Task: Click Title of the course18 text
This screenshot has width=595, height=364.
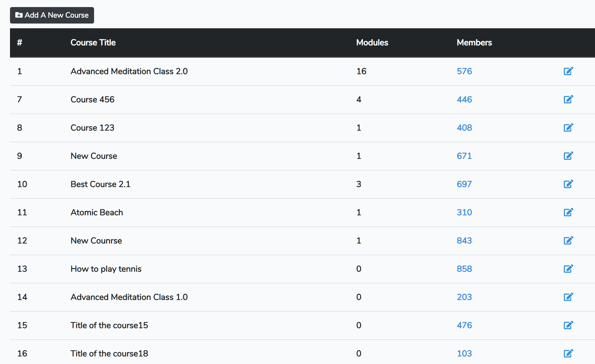Action: 109,353
